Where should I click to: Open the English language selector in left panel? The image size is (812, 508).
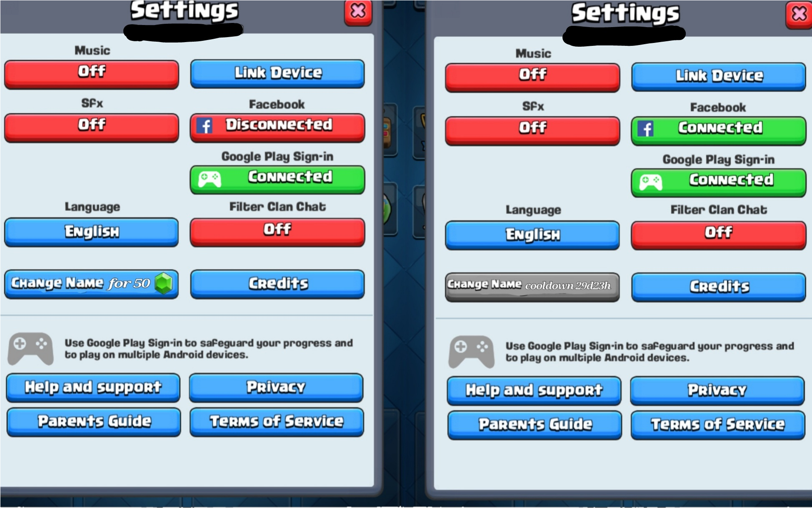coord(92,232)
